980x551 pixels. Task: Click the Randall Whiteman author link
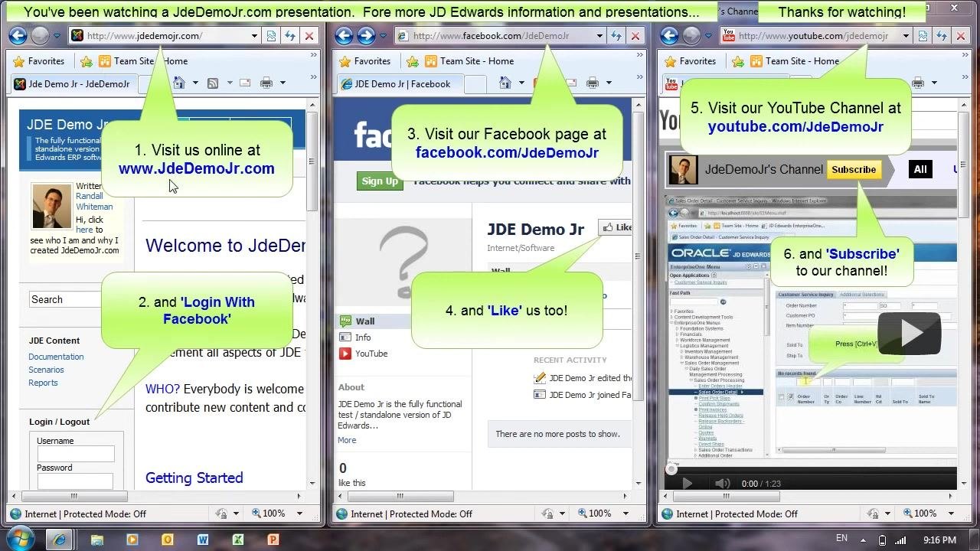point(94,201)
